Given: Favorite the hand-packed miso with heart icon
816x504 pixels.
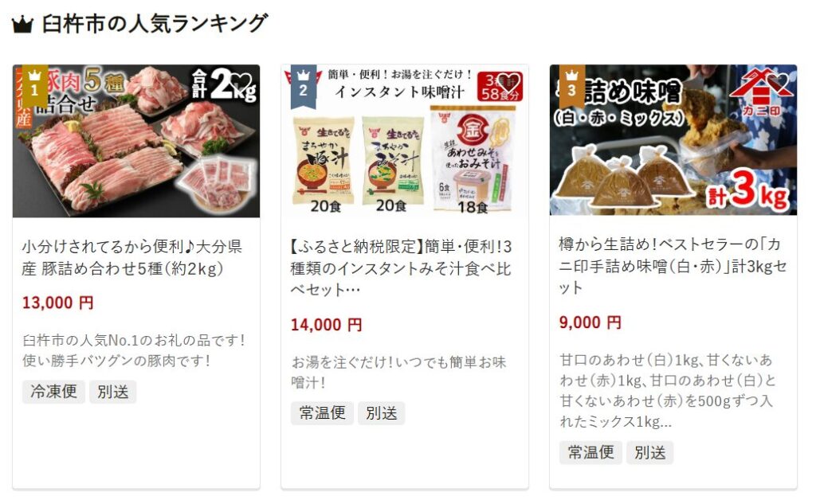Looking at the screenshot, I should pos(778,84).
